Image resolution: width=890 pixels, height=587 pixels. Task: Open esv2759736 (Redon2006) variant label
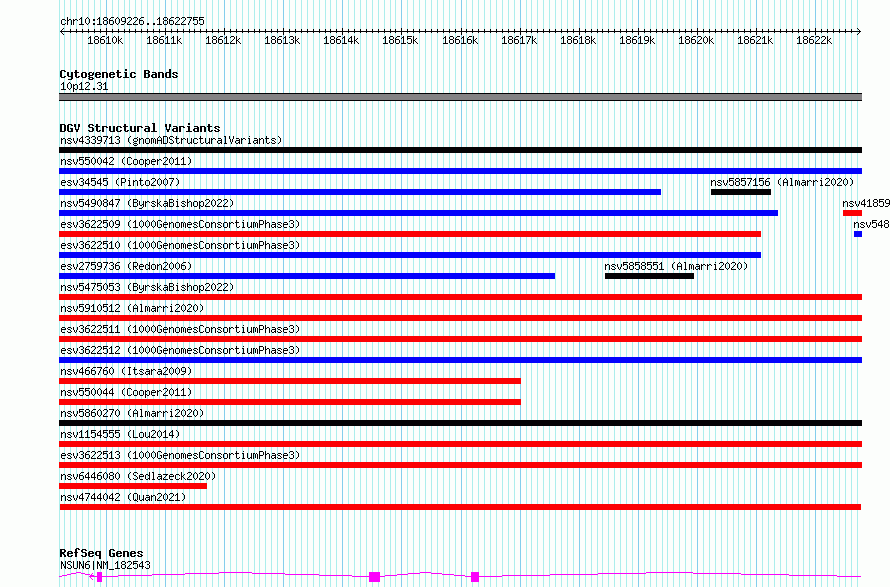click(x=126, y=266)
